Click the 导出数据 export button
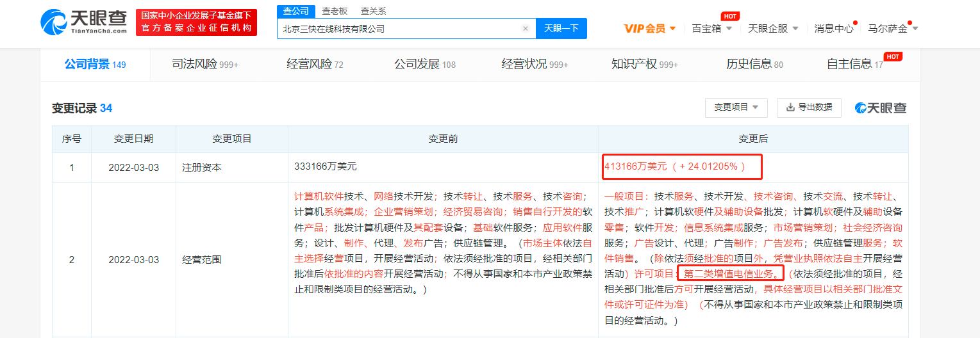 click(809, 108)
